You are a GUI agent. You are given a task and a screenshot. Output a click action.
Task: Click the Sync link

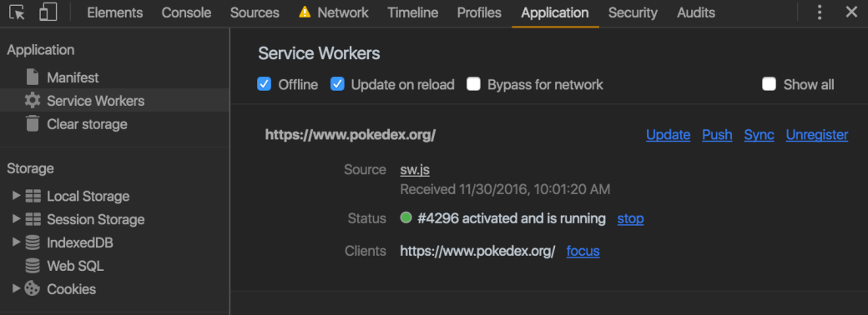click(759, 135)
